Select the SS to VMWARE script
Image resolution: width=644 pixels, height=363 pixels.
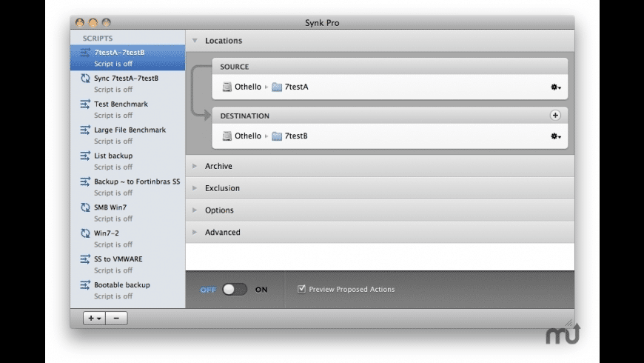click(128, 264)
